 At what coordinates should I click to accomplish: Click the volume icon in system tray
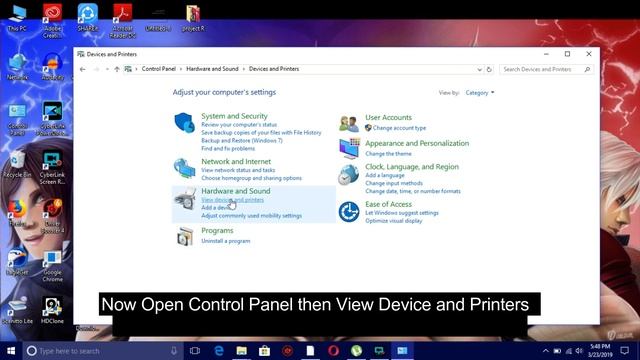579,351
